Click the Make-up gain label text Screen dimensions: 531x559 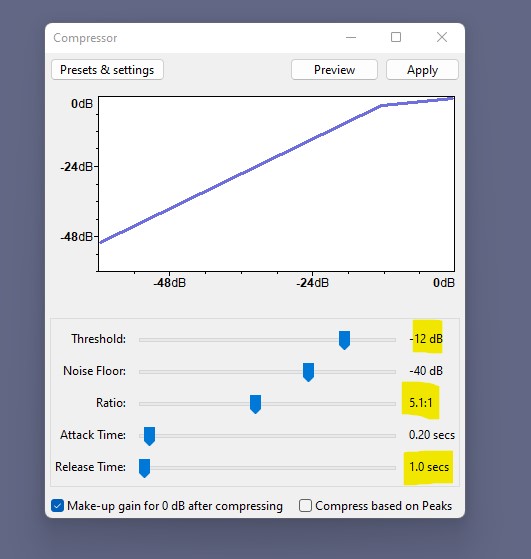(175, 506)
